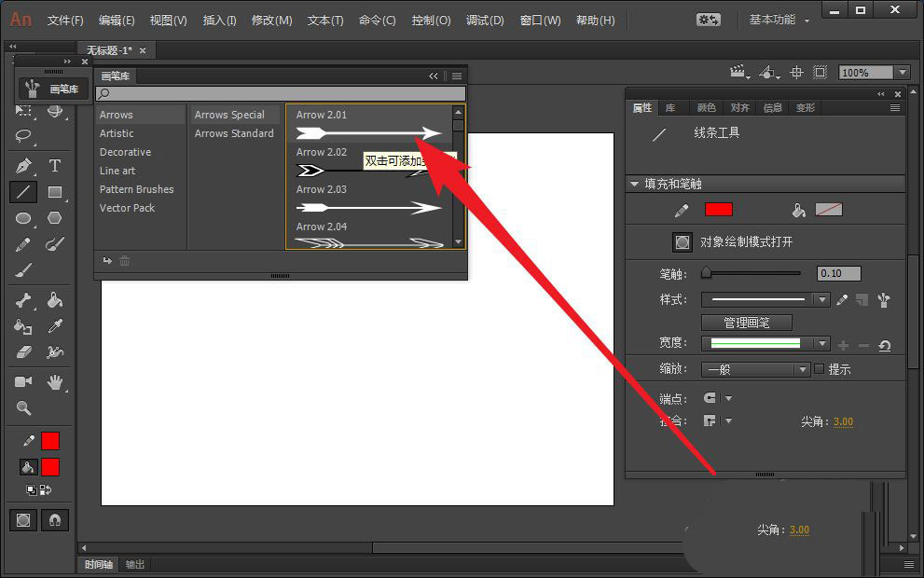The image size is (924, 578).
Task: Select the Arrows Standard subcategory
Action: coord(234,133)
